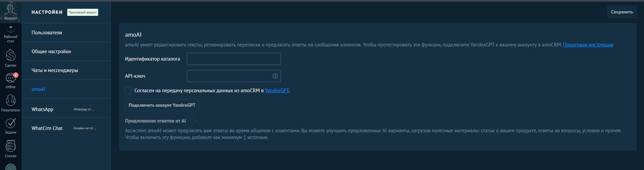Click the НАСТРОЙКИ heading
Screen dimensions: 644x170
47,12
